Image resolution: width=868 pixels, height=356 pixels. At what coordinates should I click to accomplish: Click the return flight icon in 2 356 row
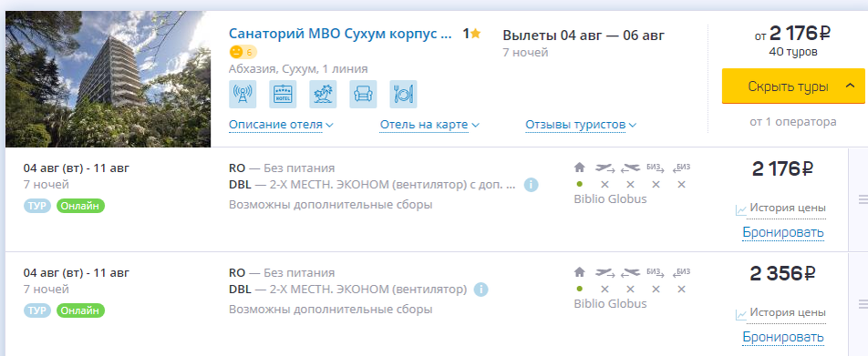pyautogui.click(x=631, y=271)
